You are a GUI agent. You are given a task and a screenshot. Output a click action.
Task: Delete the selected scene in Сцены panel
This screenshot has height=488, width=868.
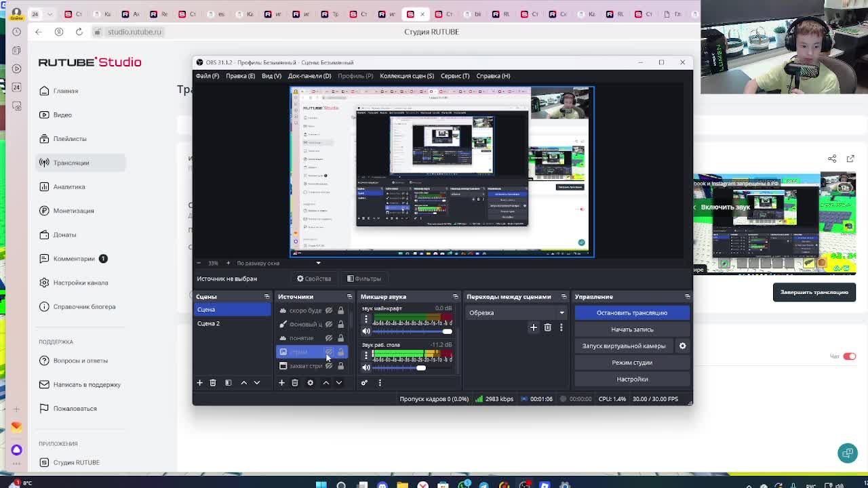(x=212, y=383)
